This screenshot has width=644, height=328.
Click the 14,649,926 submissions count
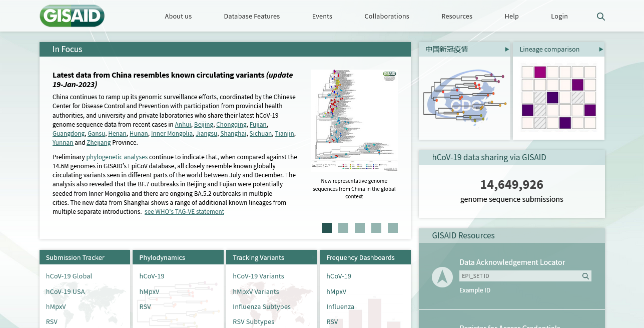511,184
